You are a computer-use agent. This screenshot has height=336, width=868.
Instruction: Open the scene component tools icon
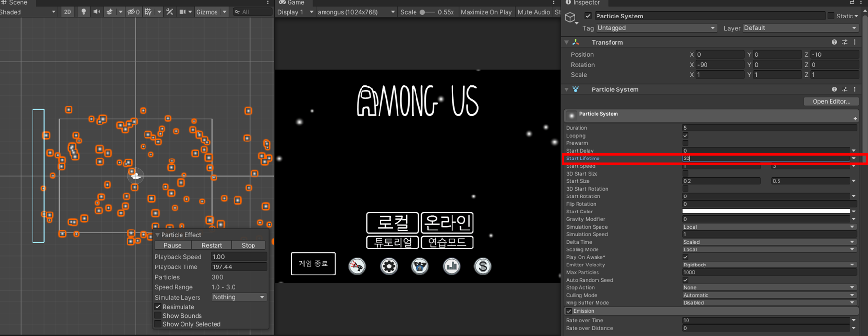[x=170, y=12]
